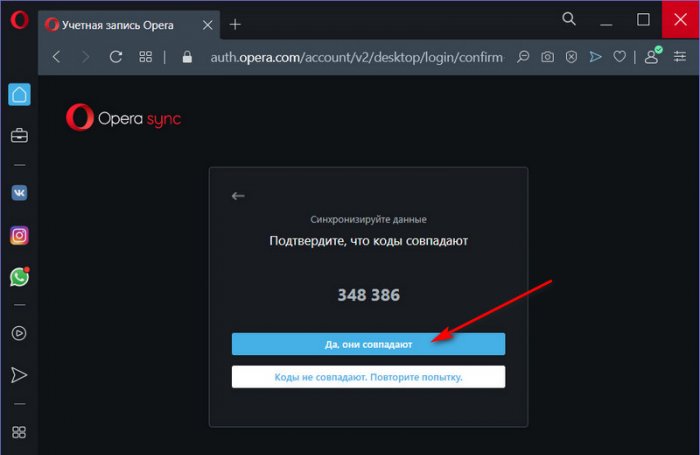Open the Flow arrow icon in sidebar
The image size is (700, 455).
point(19,375)
